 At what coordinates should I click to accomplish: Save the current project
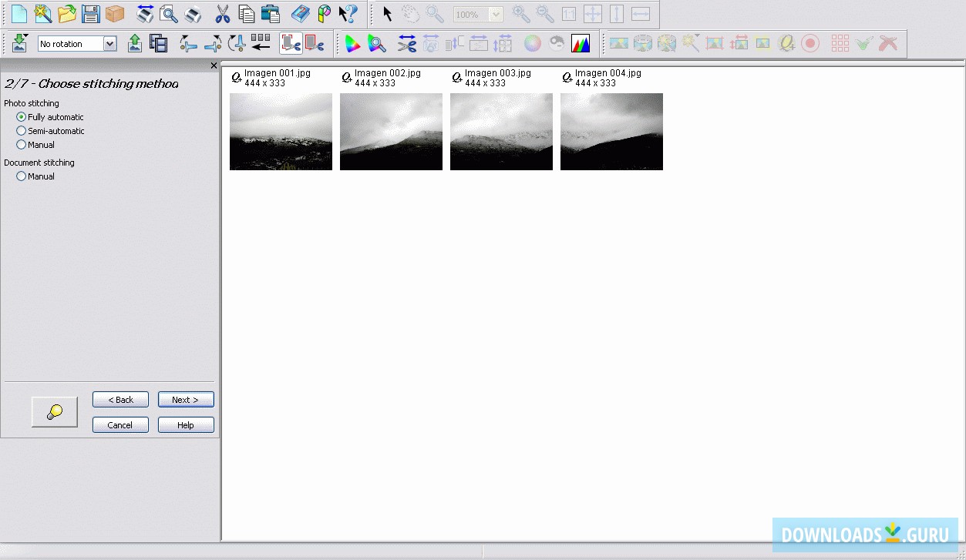click(x=89, y=14)
